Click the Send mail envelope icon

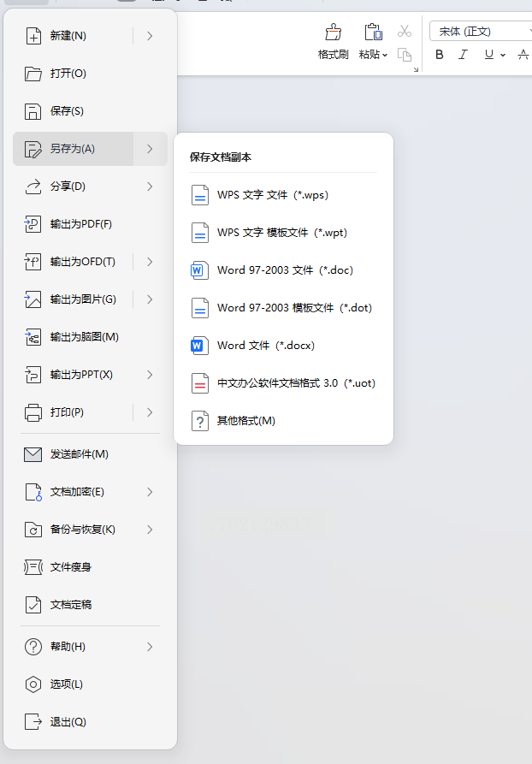pos(33,454)
